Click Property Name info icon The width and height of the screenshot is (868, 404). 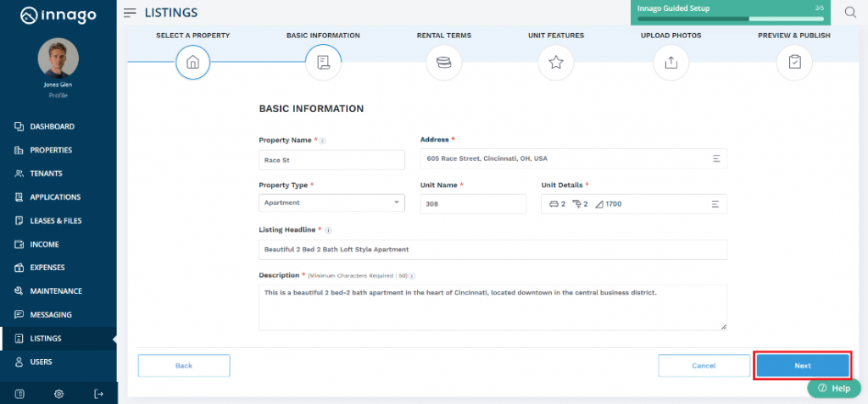pyautogui.click(x=323, y=141)
